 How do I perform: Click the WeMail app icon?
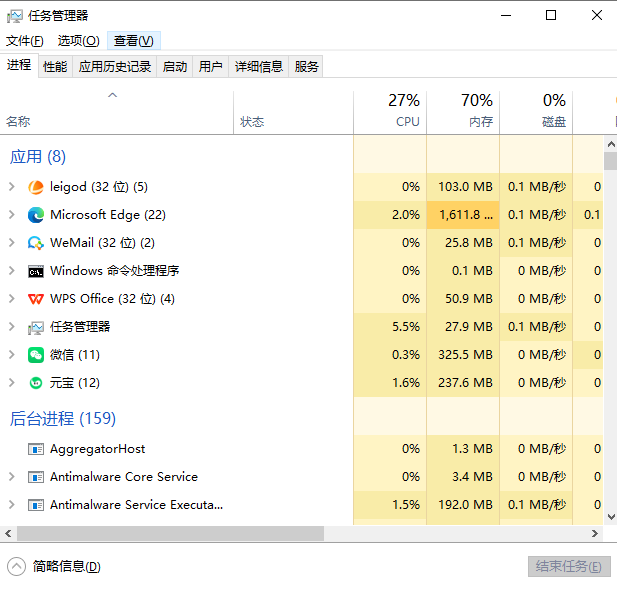[x=36, y=243]
